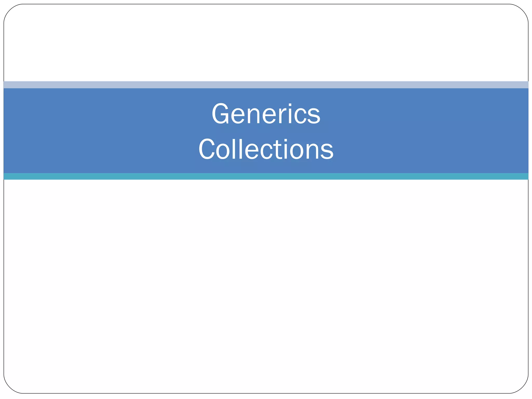Click the blue banner left of "Generics"
This screenshot has width=532, height=399.
tap(104, 114)
